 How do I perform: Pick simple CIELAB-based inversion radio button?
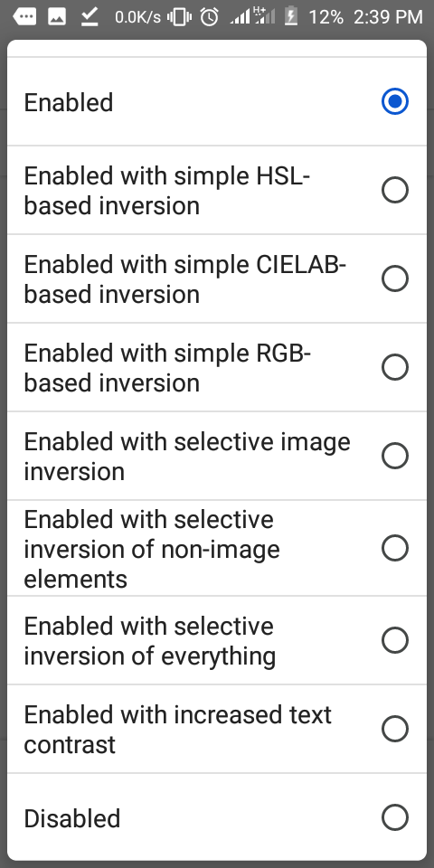click(x=395, y=278)
